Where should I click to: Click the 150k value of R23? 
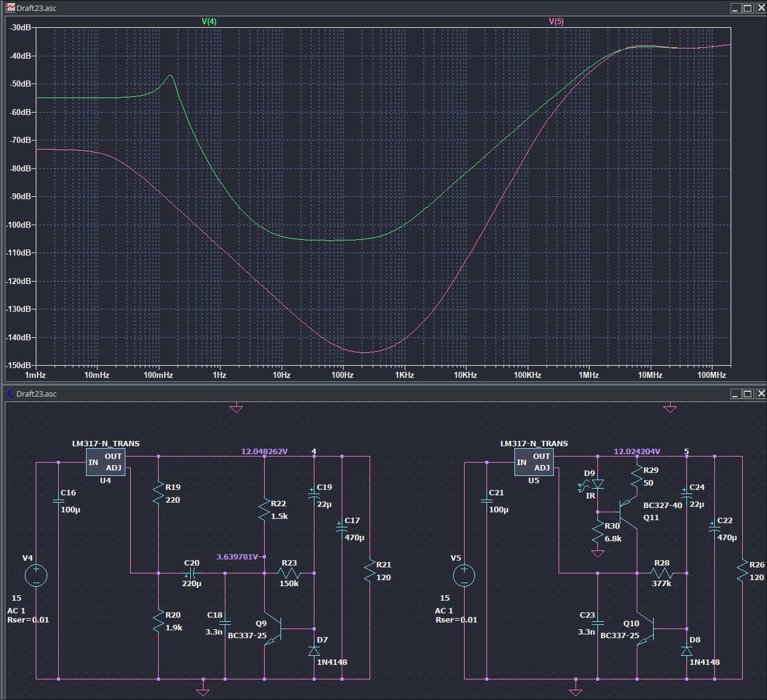tap(289, 584)
